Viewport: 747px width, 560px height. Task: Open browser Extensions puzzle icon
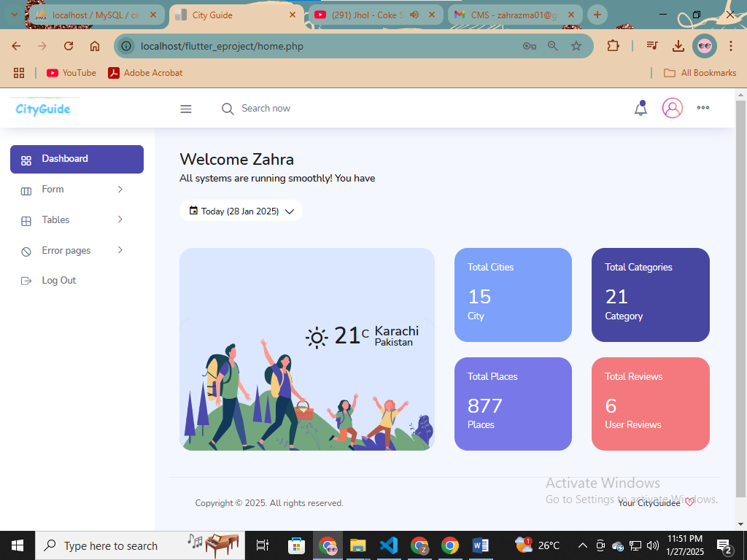point(613,46)
